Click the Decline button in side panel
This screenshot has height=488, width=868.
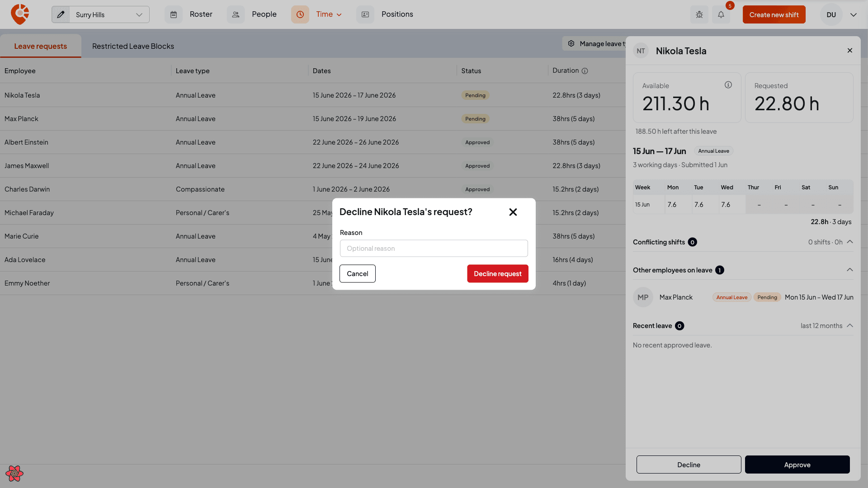[689, 465]
